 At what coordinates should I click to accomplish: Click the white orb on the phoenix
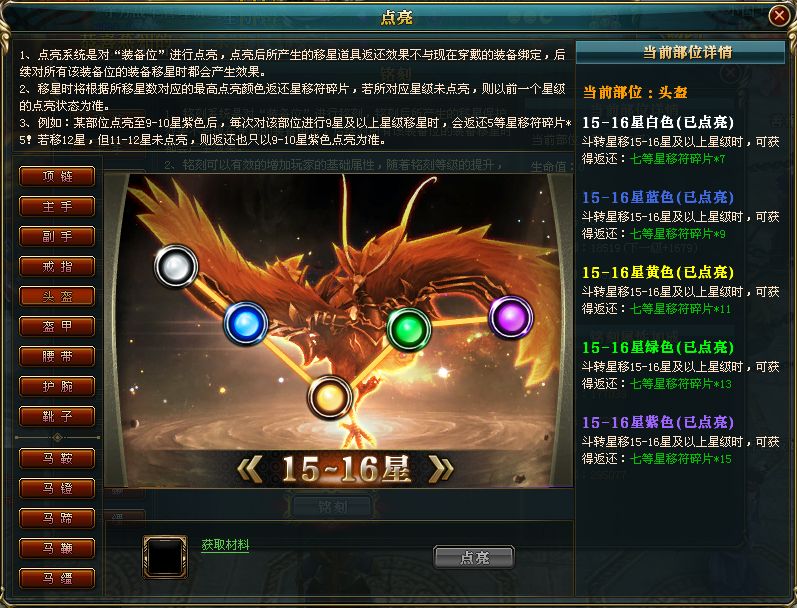click(x=176, y=266)
